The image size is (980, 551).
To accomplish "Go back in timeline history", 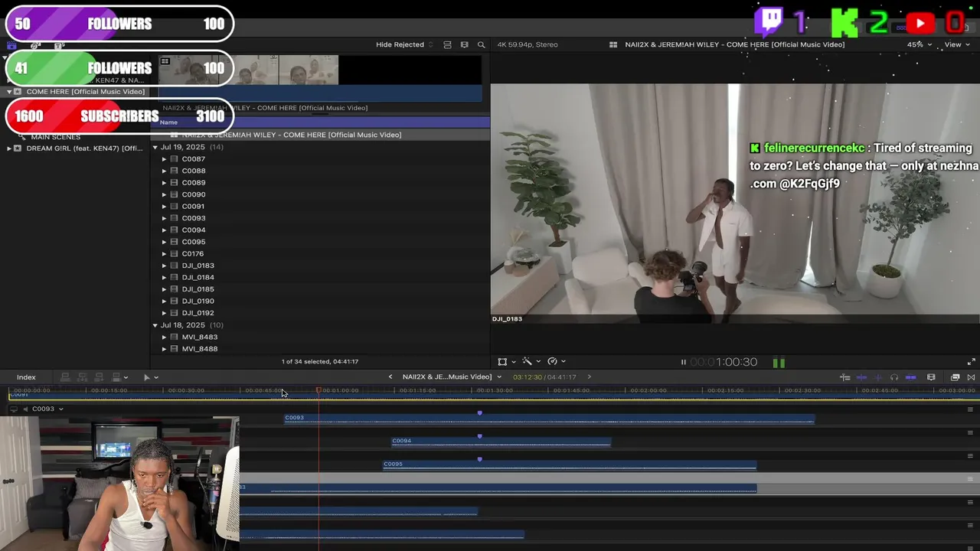I will pyautogui.click(x=390, y=377).
